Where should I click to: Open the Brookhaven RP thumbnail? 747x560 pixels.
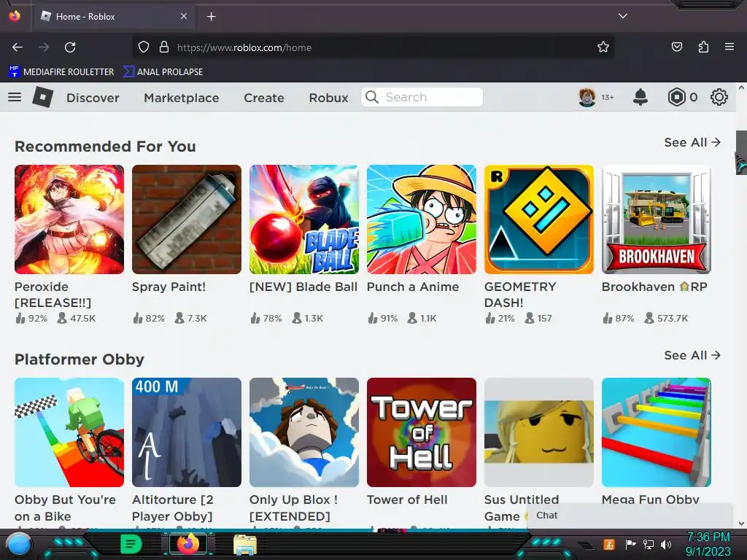tap(657, 219)
